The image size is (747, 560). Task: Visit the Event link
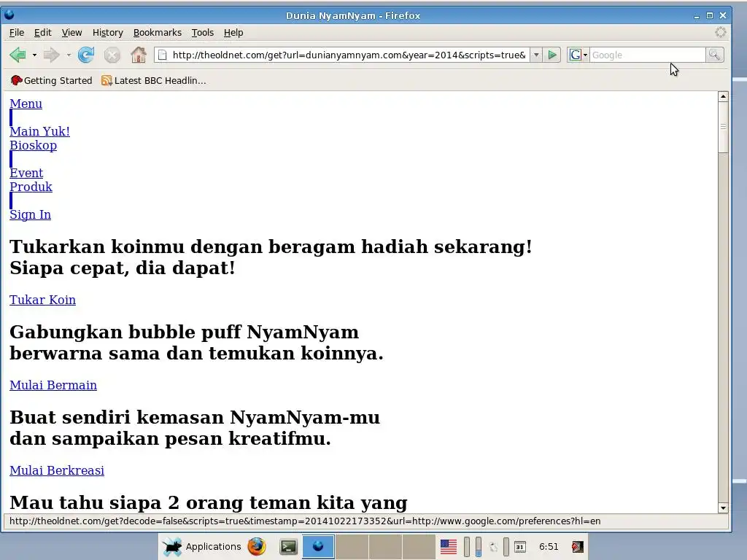coord(26,173)
